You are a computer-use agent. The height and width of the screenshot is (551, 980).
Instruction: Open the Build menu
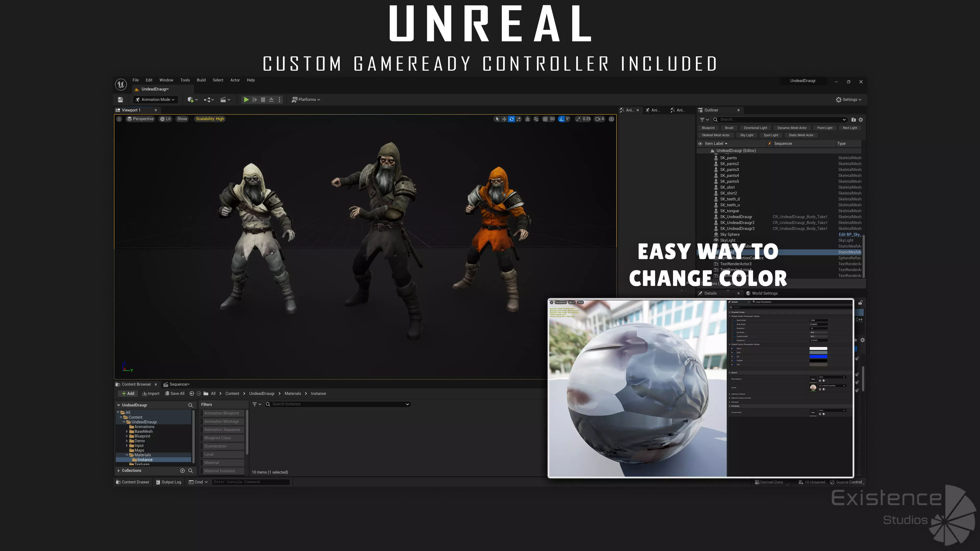coord(201,80)
